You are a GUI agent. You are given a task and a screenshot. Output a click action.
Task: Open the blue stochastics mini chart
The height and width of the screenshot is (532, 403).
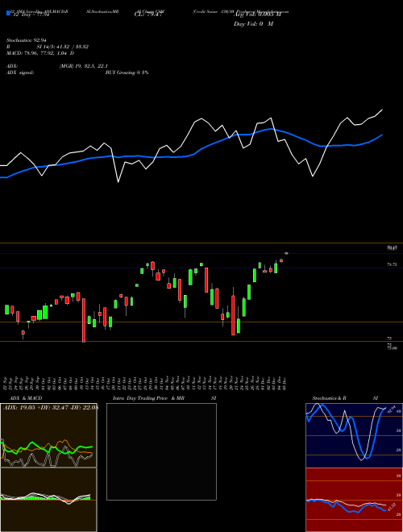[354, 435]
